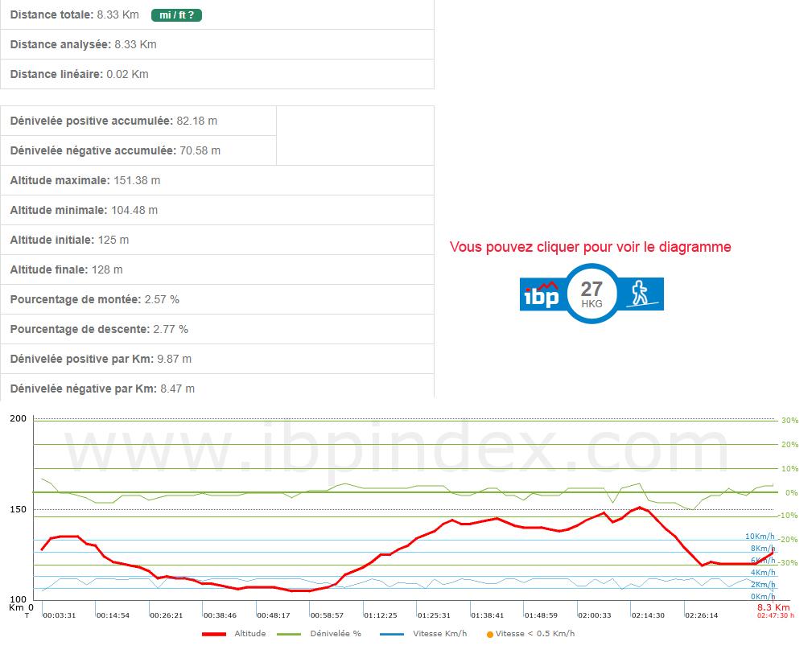Select the Altitude maximale row
This screenshot has height=658, width=812.
(x=217, y=180)
